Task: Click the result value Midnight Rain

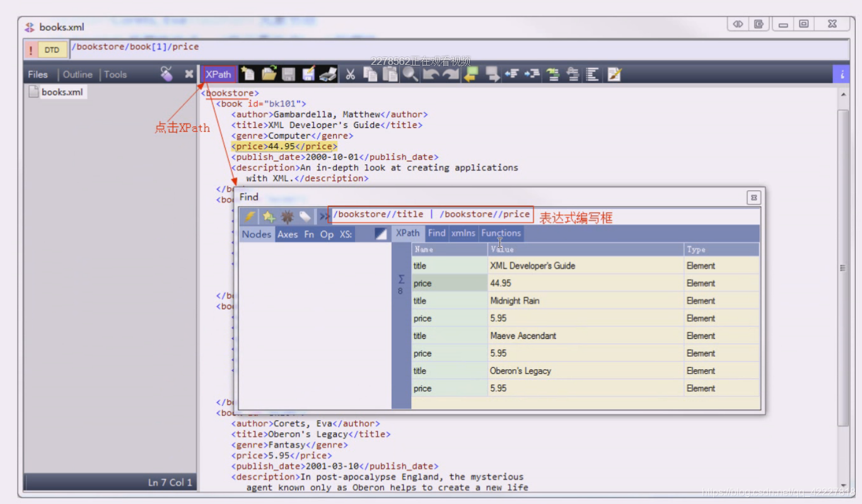Action: pyautogui.click(x=515, y=301)
